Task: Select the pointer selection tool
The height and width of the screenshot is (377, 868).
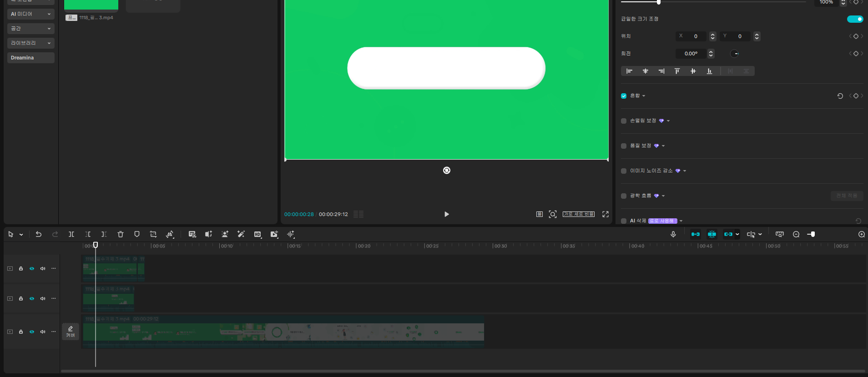Action: click(x=11, y=234)
